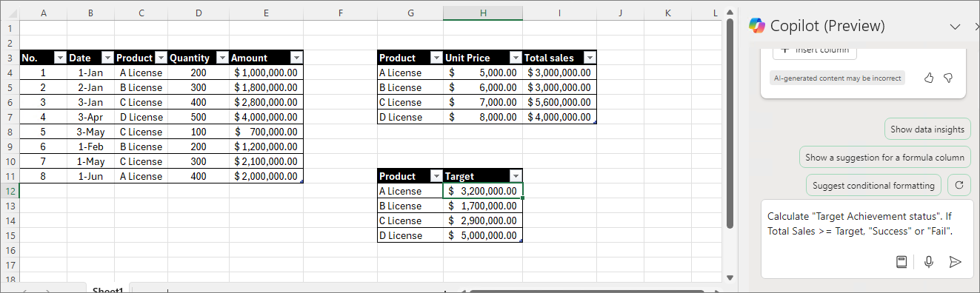Open the Total sales filter dropdown

click(590, 58)
